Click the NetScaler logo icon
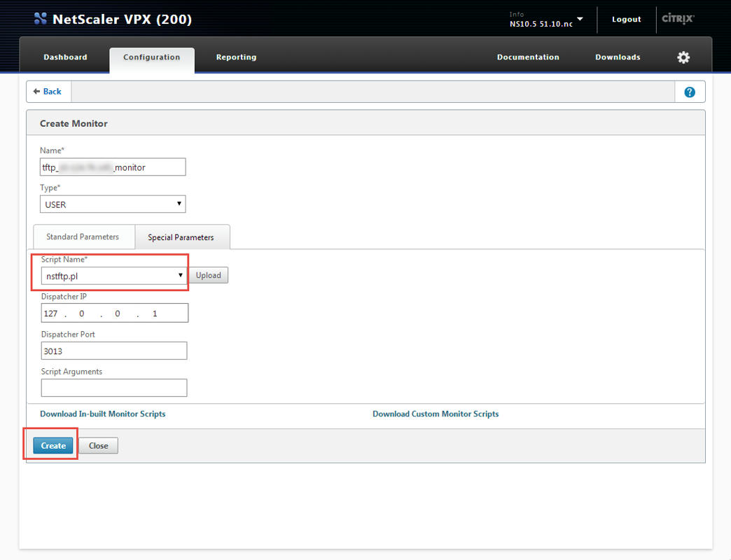 41,20
